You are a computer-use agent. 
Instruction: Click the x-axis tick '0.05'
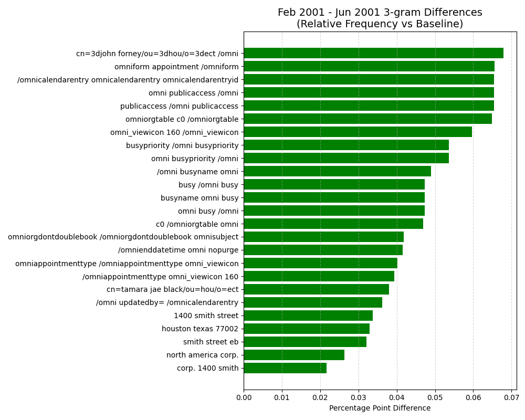[x=435, y=397]
